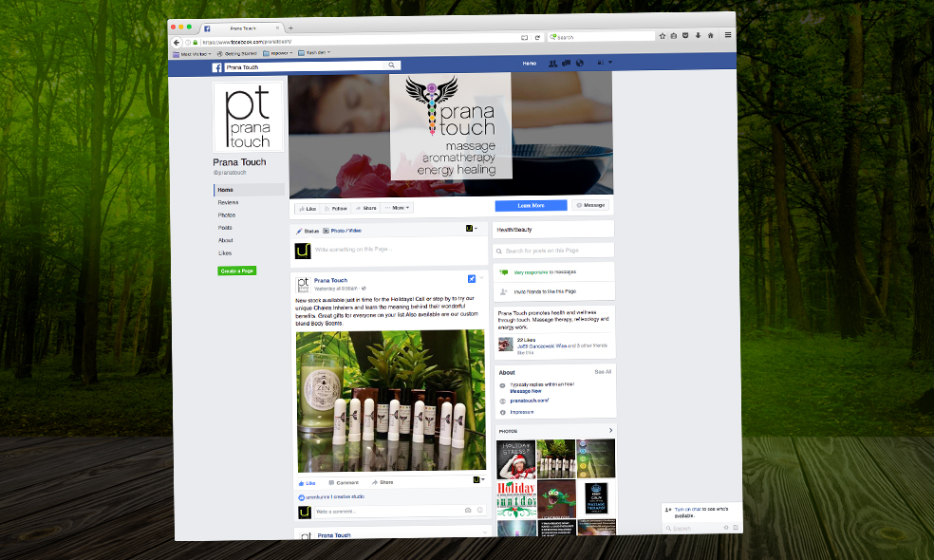The width and height of the screenshot is (934, 560).
Task: Click the Message button under the cover
Action: click(x=590, y=205)
